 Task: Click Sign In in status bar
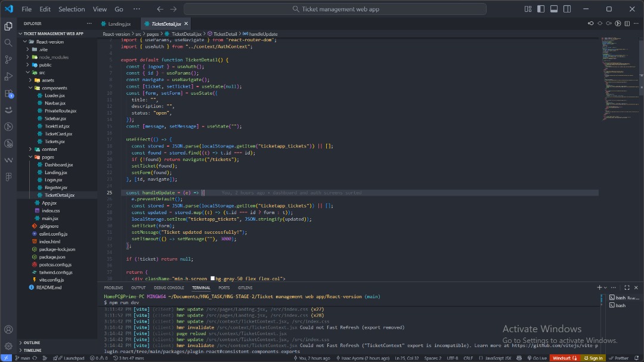[593, 358]
